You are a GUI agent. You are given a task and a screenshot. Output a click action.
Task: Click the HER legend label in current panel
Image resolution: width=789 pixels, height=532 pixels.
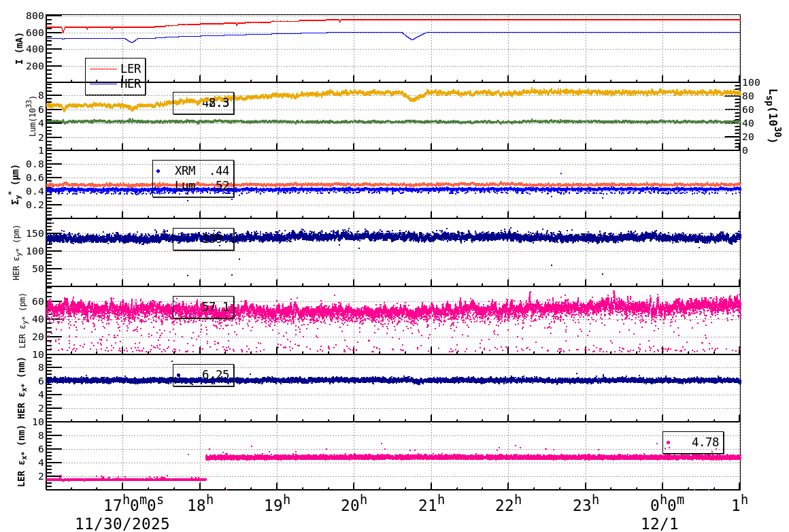[x=131, y=84]
